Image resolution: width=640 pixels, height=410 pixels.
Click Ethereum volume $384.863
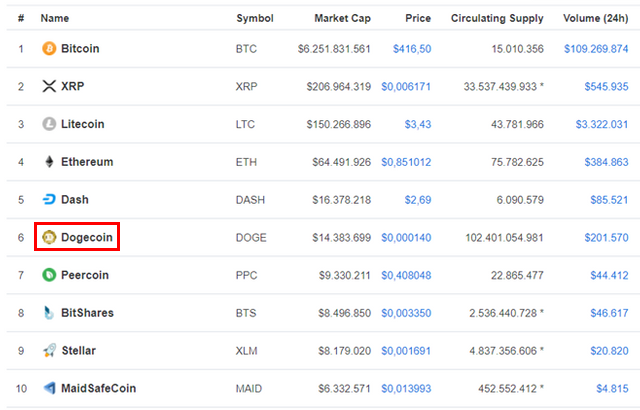606,162
